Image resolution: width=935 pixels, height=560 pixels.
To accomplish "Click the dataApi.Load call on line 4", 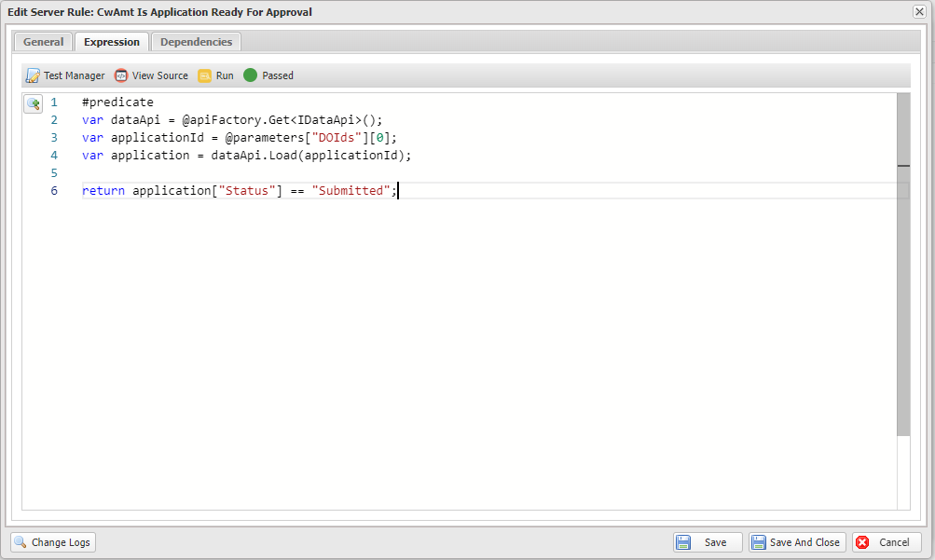I will tap(310, 156).
